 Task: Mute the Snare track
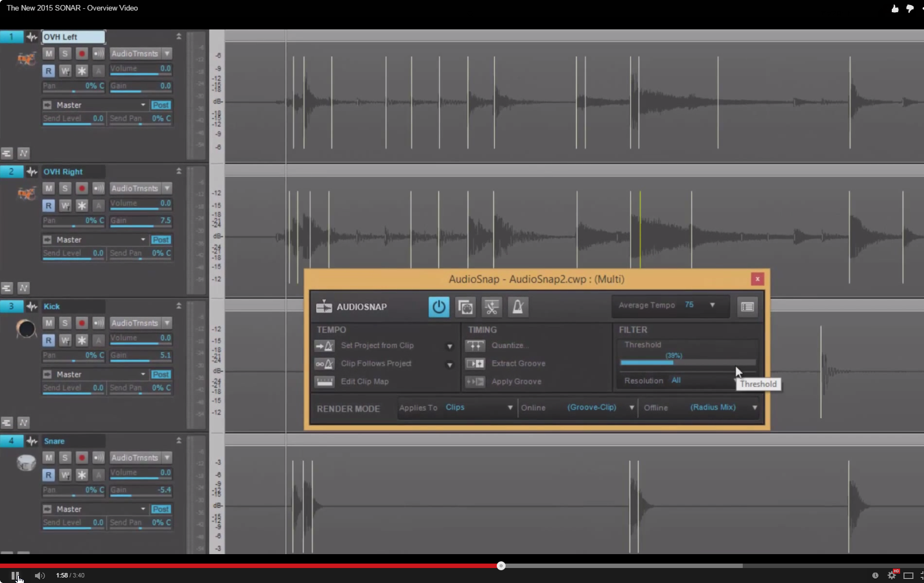click(49, 458)
